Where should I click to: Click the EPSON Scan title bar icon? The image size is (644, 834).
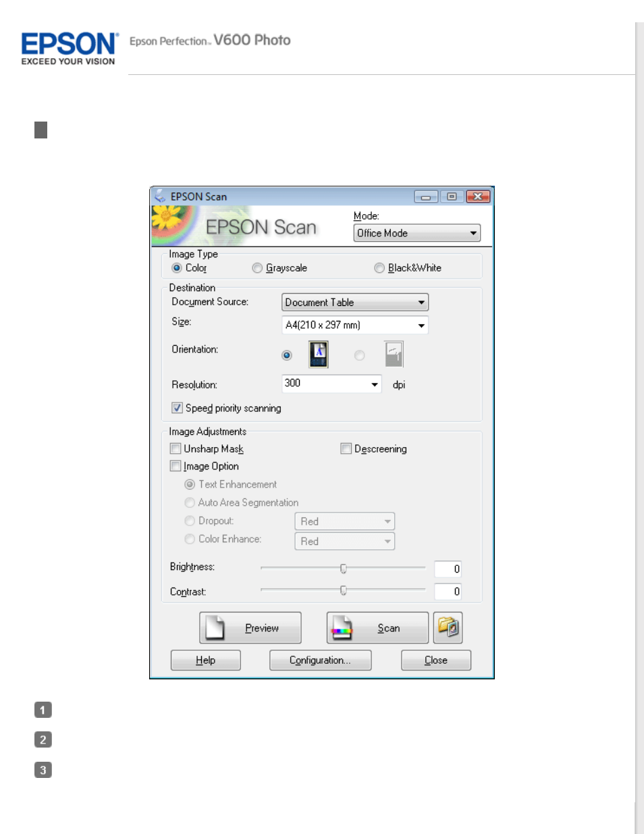[160, 196]
